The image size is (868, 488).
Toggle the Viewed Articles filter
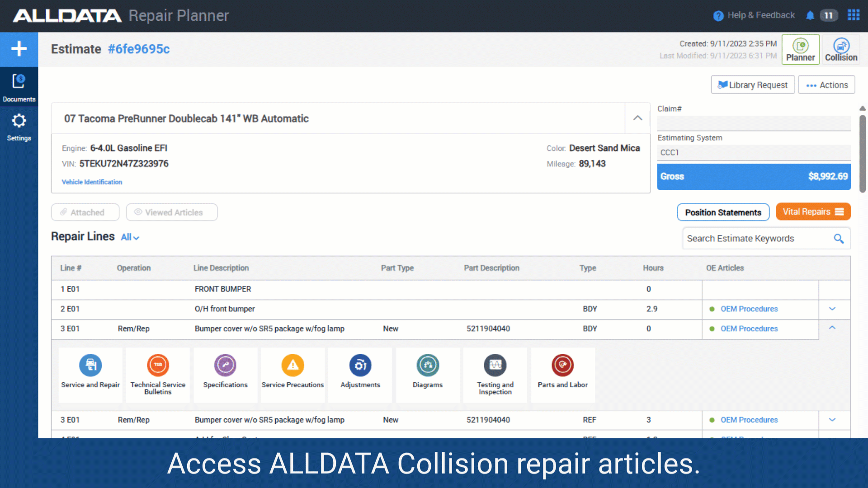coord(171,212)
